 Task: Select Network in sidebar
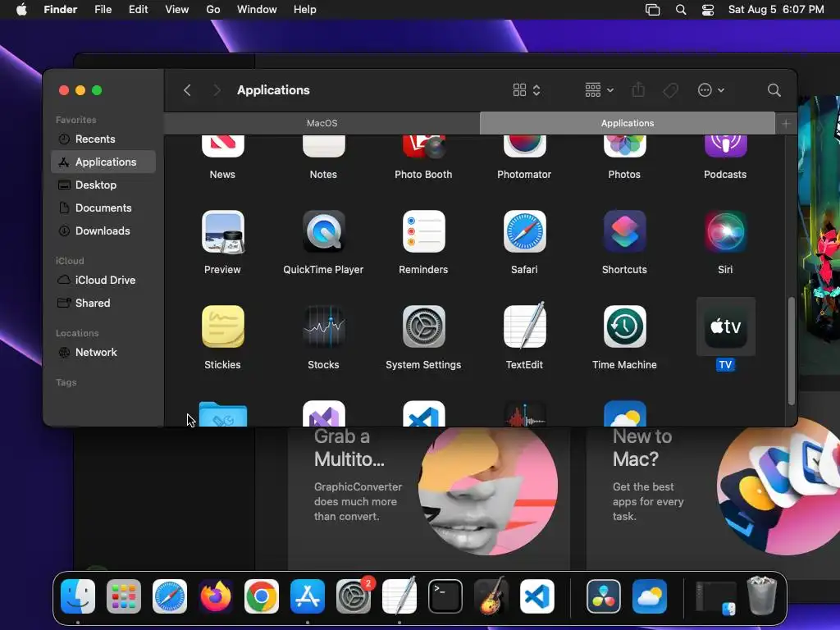click(x=103, y=353)
